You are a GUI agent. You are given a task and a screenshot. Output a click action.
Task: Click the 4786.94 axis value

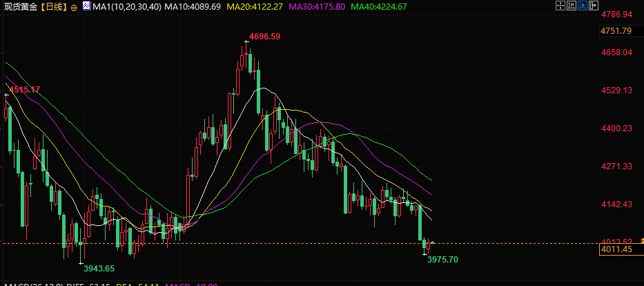pos(616,15)
